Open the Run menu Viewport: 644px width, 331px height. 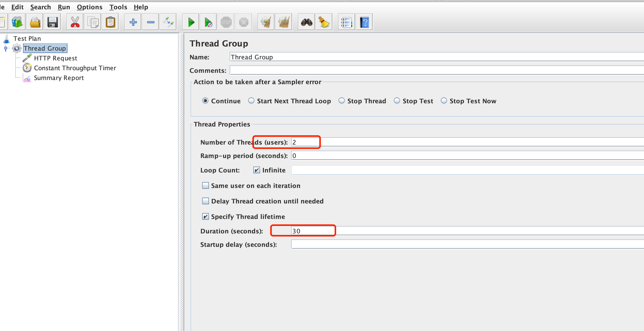(64, 7)
